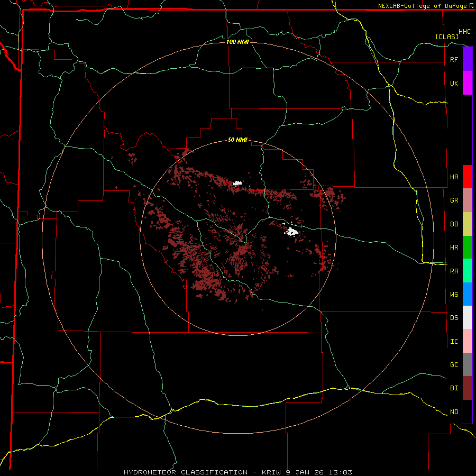The width and height of the screenshot is (476, 476).
Task: Click the ND legend label
Action: 454,412
